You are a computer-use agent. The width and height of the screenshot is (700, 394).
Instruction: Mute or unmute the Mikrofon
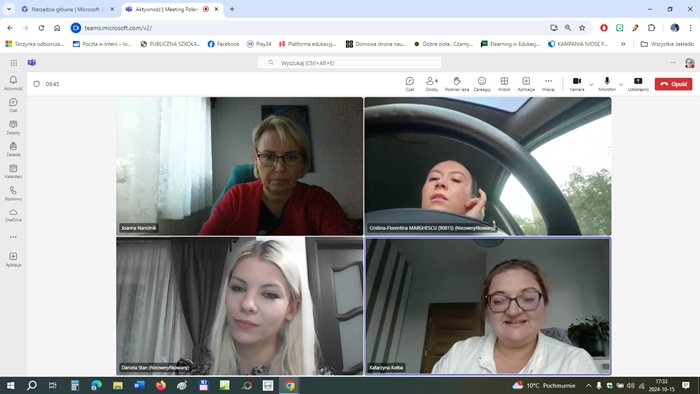coord(607,84)
